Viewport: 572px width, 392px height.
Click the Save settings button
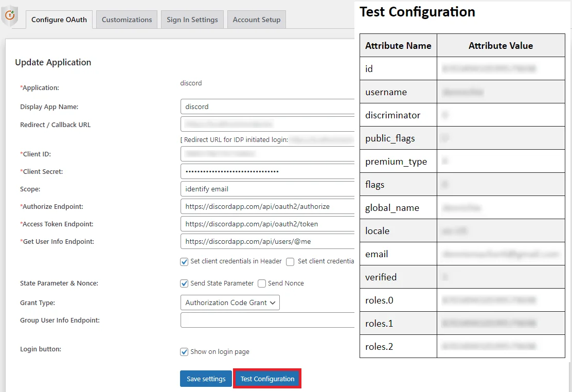coord(206,379)
